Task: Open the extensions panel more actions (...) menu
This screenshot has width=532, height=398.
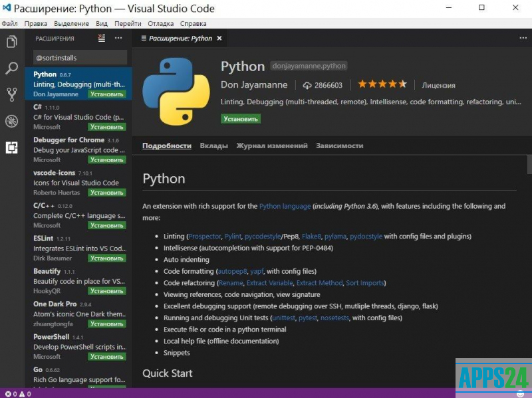Action: pyautogui.click(x=120, y=39)
